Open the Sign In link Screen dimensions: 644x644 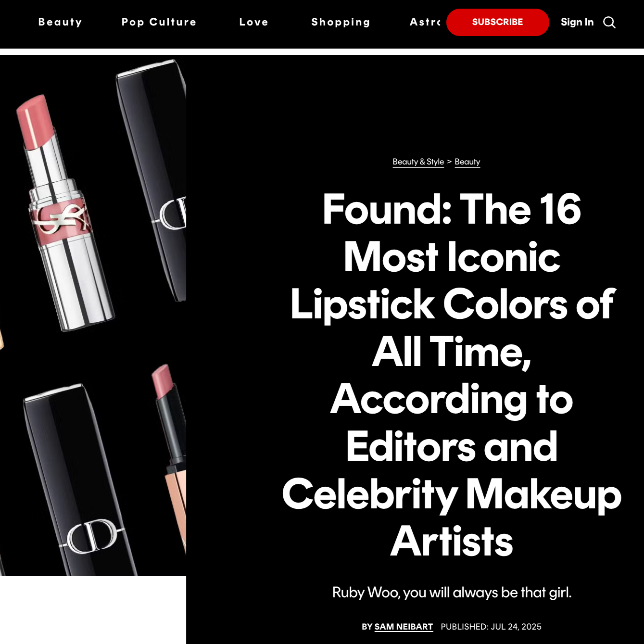[x=577, y=22]
